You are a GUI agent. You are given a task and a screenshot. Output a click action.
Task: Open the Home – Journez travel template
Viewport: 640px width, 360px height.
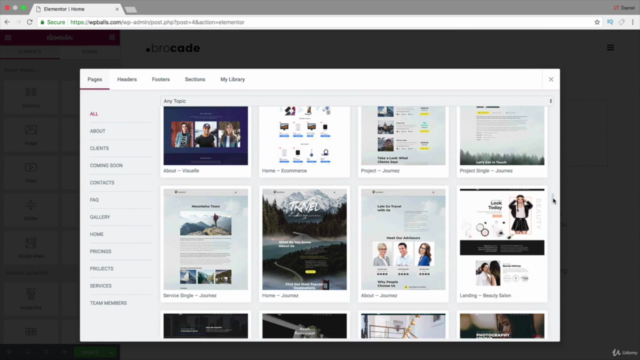point(304,239)
